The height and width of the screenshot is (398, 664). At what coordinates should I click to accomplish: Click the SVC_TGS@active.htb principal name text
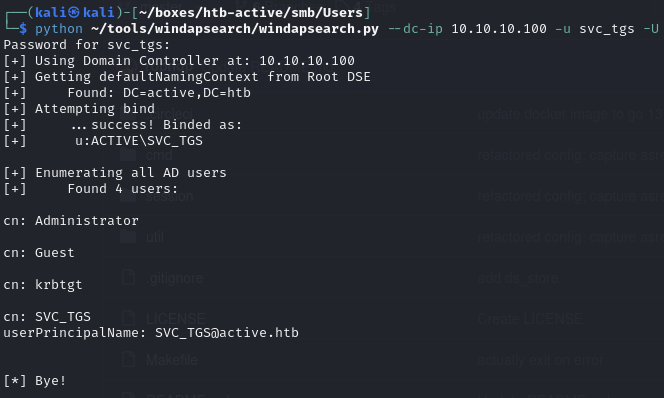[x=227, y=333]
